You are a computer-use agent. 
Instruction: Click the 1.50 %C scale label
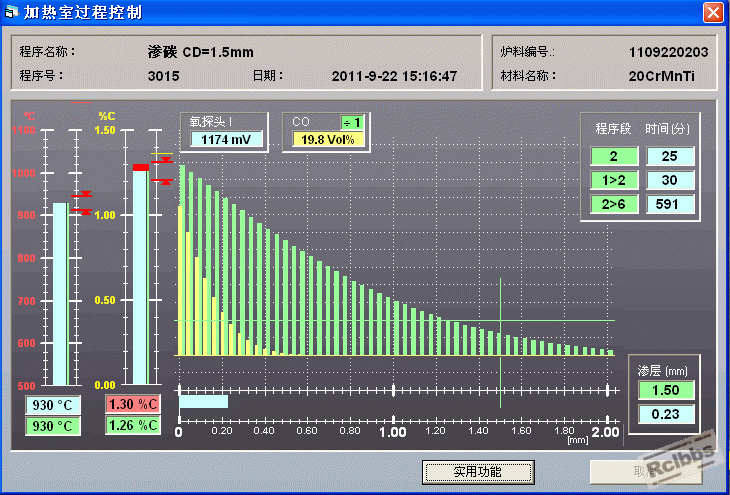coord(105,130)
